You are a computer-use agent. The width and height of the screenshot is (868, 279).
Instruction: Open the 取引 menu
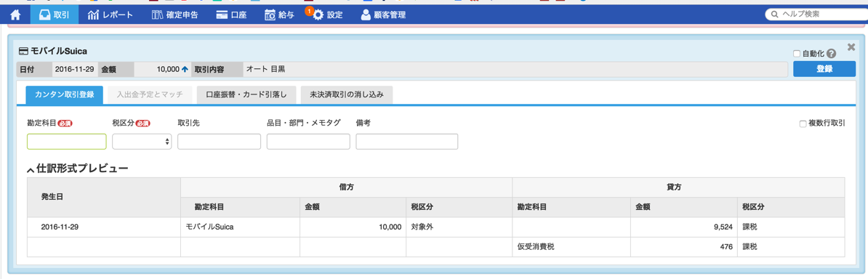55,15
